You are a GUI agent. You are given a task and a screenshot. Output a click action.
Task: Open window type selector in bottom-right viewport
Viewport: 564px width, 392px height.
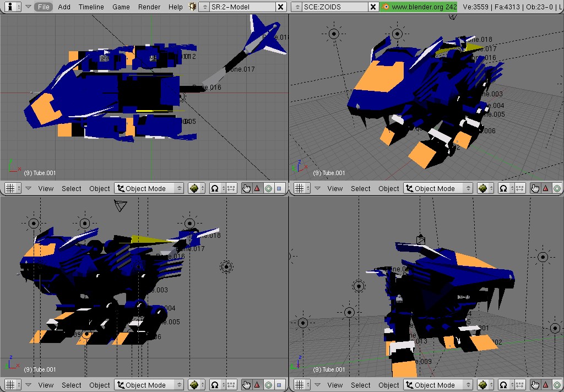302,385
